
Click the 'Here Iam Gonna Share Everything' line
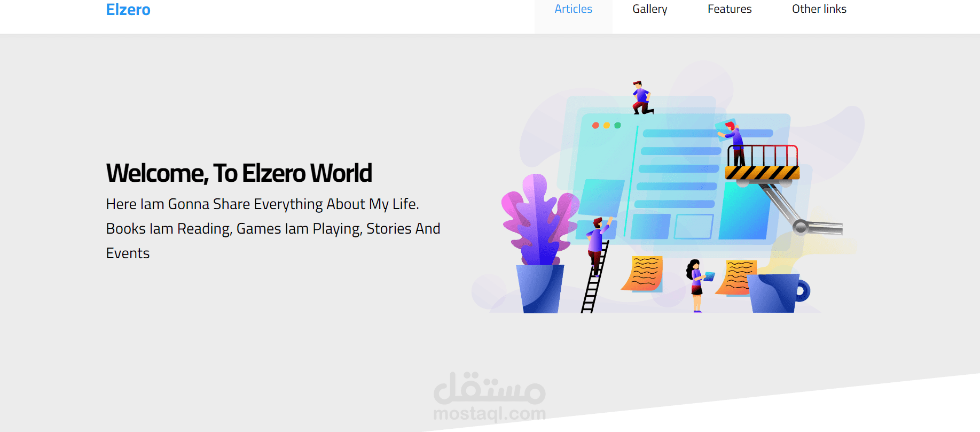coord(262,204)
